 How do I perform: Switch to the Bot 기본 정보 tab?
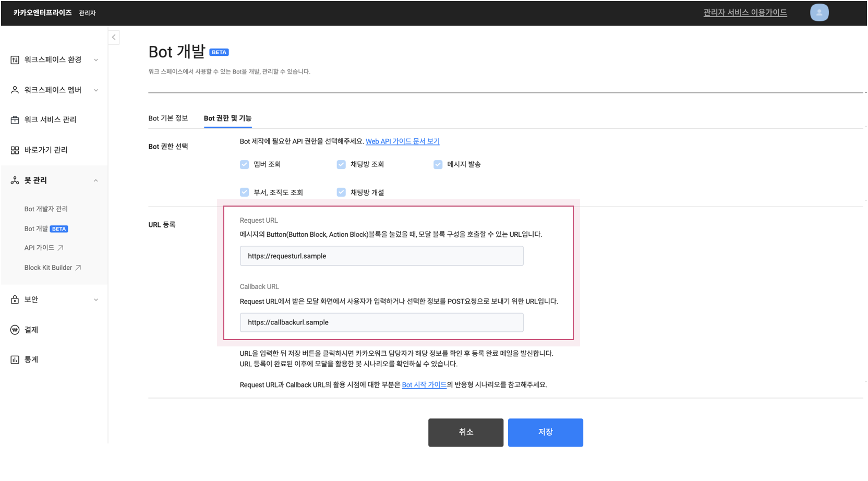point(169,118)
